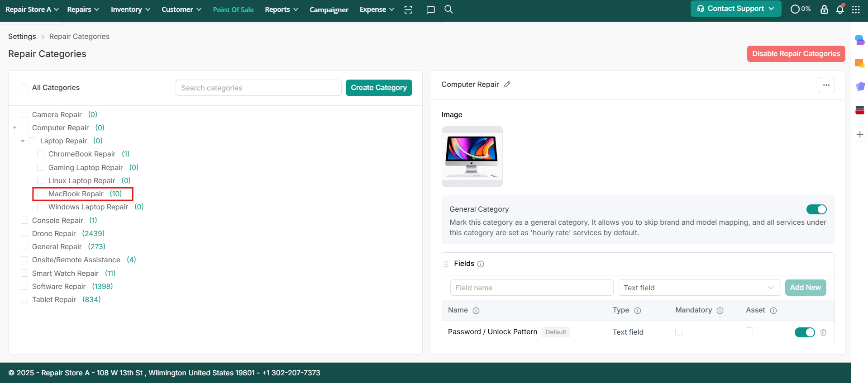Click the Search categories input field
This screenshot has width=868, height=383.
click(x=258, y=88)
